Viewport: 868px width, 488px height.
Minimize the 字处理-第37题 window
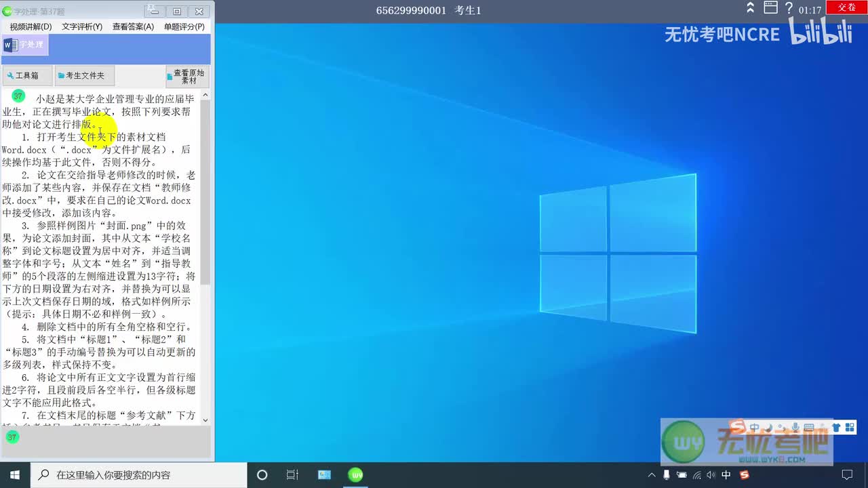pos(155,11)
